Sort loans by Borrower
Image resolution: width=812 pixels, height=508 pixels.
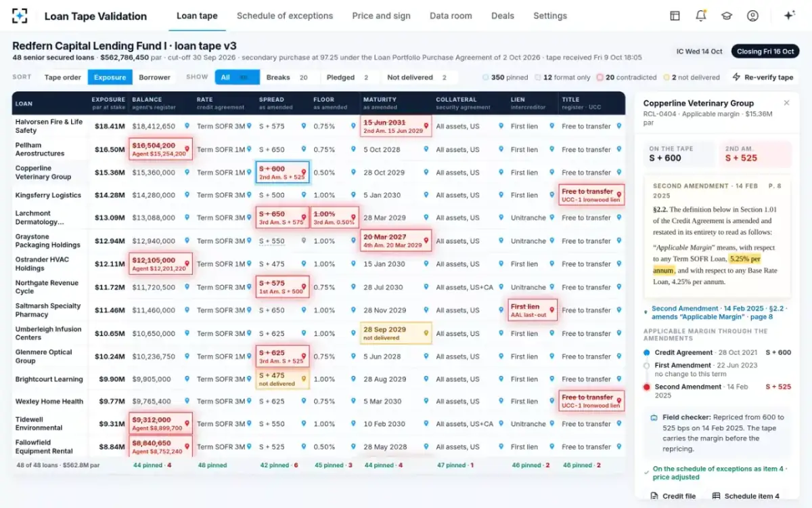(155, 77)
